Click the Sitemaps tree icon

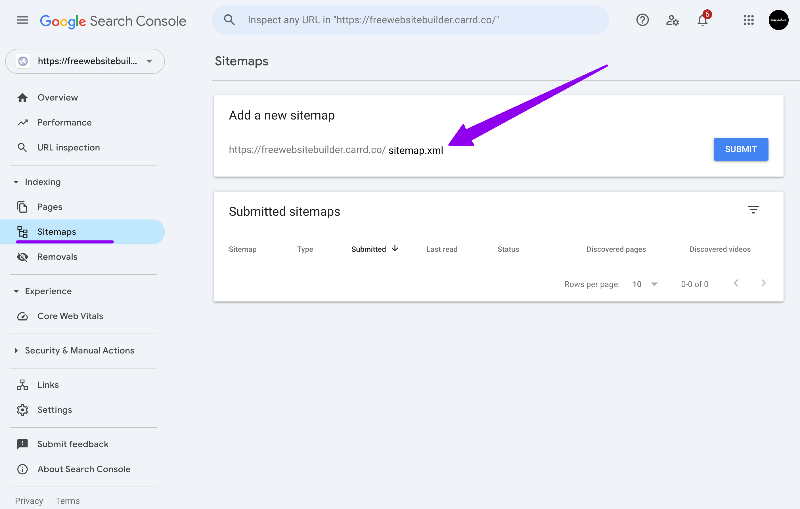point(22,232)
